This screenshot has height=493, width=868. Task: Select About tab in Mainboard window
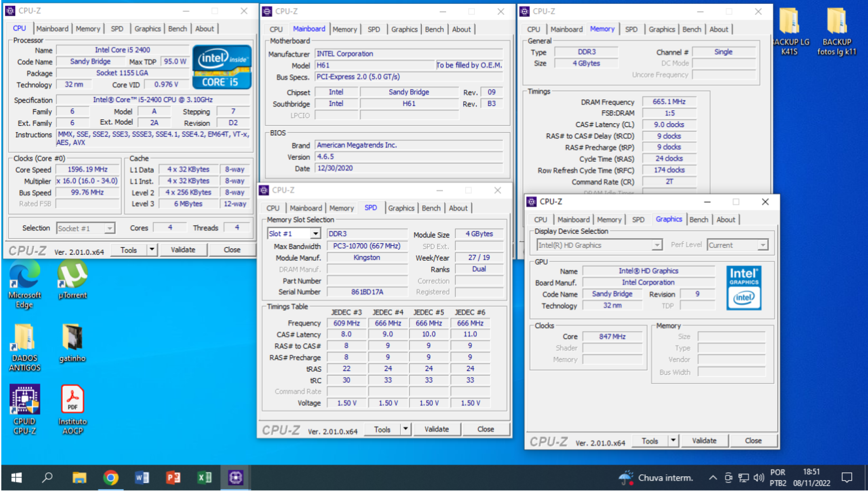pos(461,30)
